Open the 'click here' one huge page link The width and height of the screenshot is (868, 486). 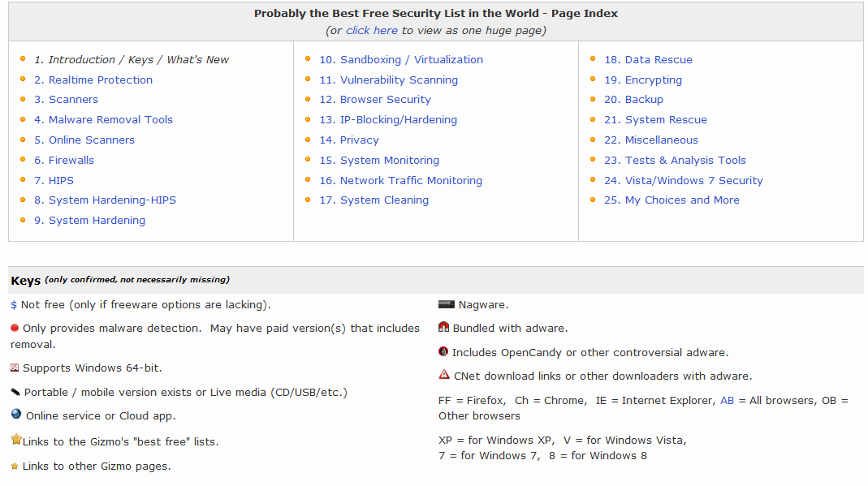[x=372, y=31]
